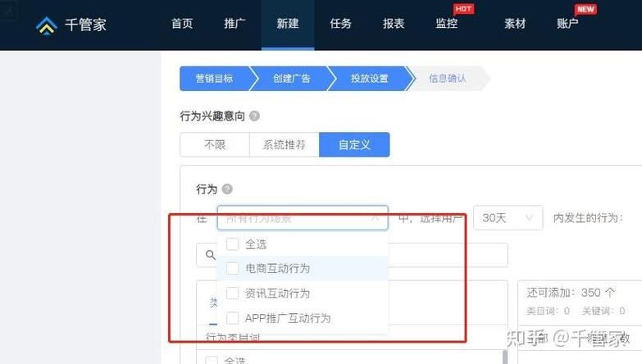
Task: Click the 还可添加: 350 个 text
Action: pos(571,293)
